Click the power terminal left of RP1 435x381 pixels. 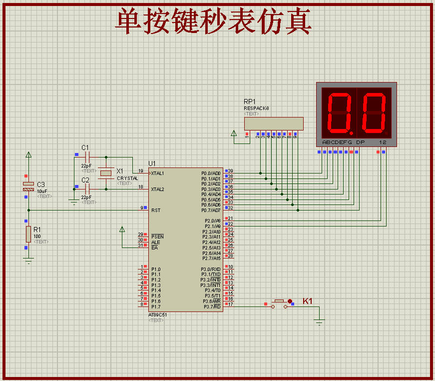click(x=234, y=133)
